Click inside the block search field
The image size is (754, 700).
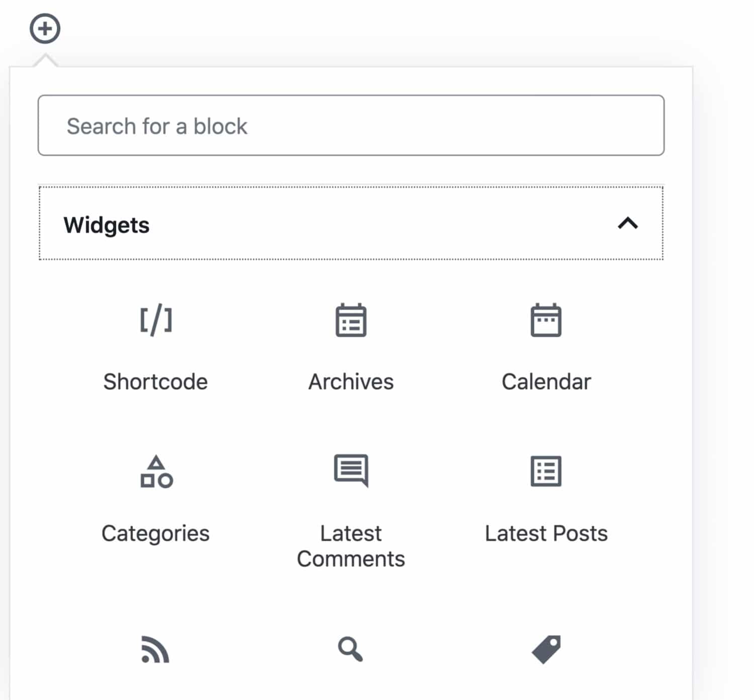(x=351, y=125)
